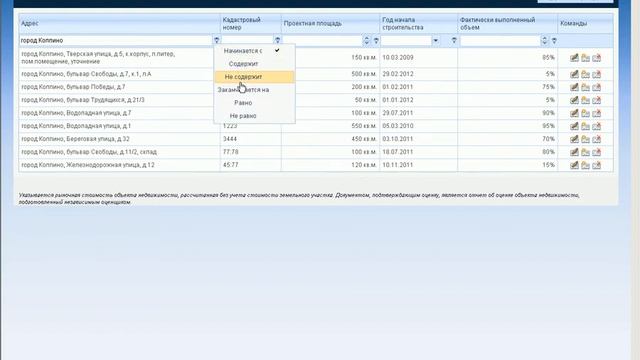Click yellow middle command icon for Водопадная улица д.7 row
This screenshot has height=360, width=640.
click(x=585, y=113)
